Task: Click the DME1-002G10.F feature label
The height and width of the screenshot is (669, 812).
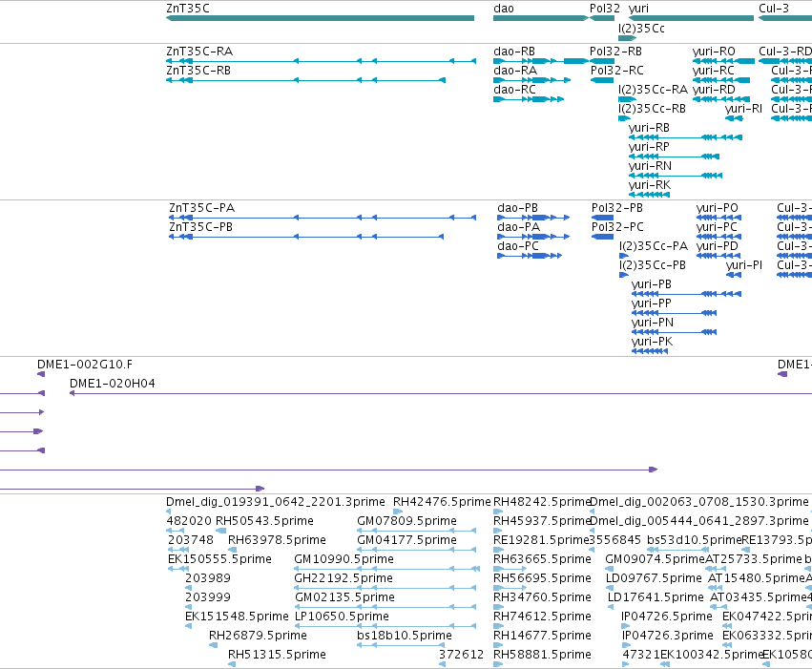Action: (84, 364)
